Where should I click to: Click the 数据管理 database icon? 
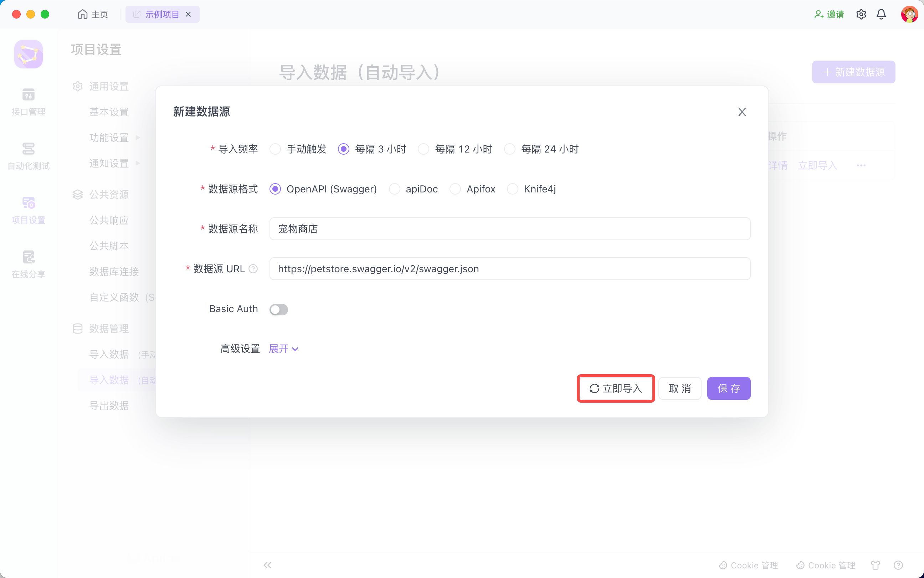pyautogui.click(x=78, y=328)
